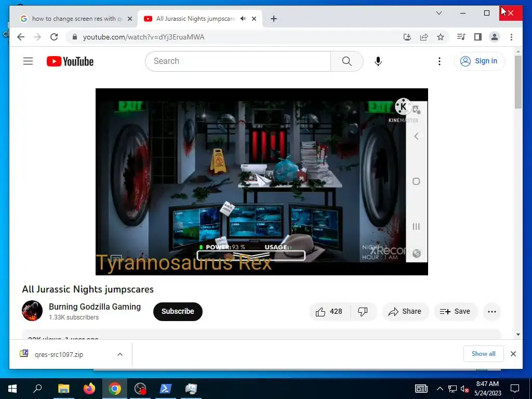Open the Burning Godzilla Gaming channel name
The image size is (532, 399).
click(x=95, y=307)
